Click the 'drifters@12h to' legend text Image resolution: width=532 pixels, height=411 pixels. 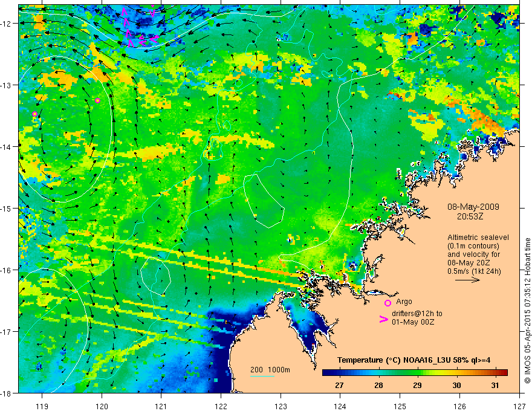click(417, 314)
